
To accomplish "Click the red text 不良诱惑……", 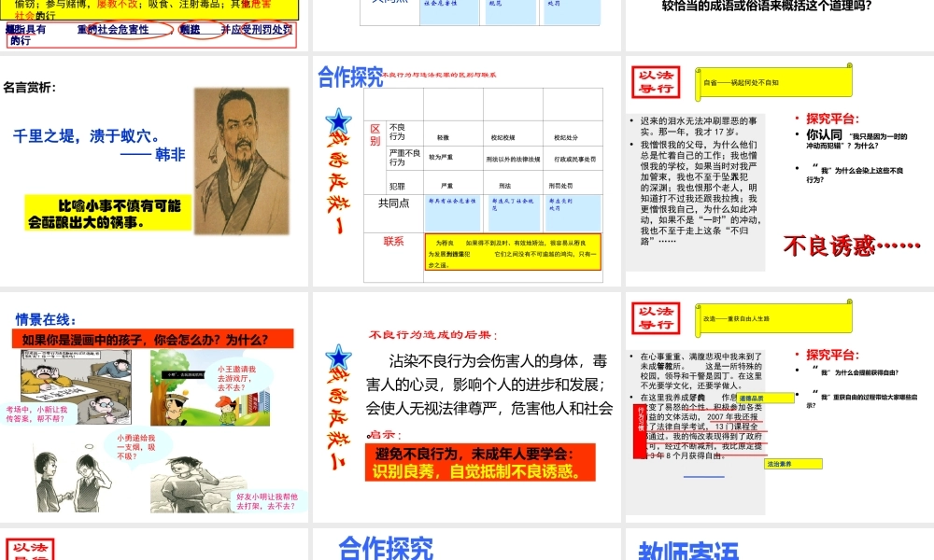I will (852, 245).
